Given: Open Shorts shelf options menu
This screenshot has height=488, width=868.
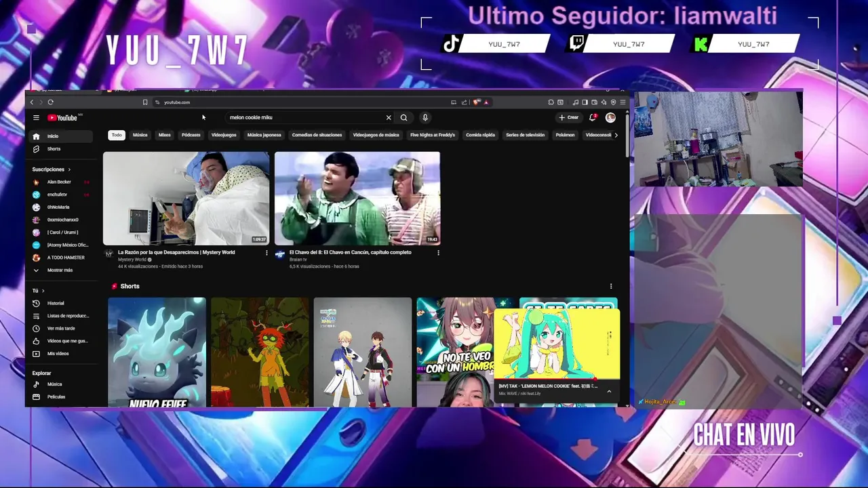Looking at the screenshot, I should tap(611, 286).
